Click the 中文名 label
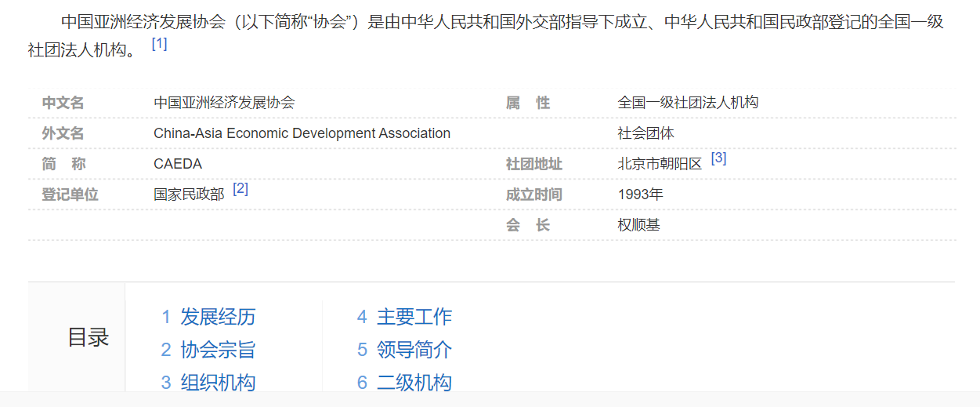 pyautogui.click(x=63, y=103)
